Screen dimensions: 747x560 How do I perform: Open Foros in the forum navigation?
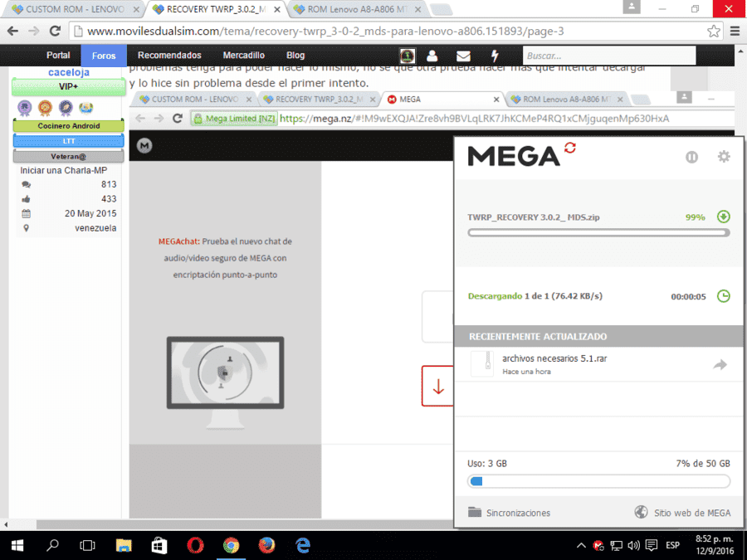(x=104, y=56)
